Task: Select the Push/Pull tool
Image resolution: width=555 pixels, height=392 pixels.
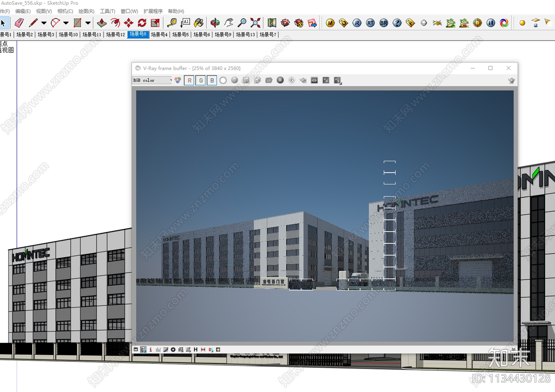Action: (x=102, y=23)
